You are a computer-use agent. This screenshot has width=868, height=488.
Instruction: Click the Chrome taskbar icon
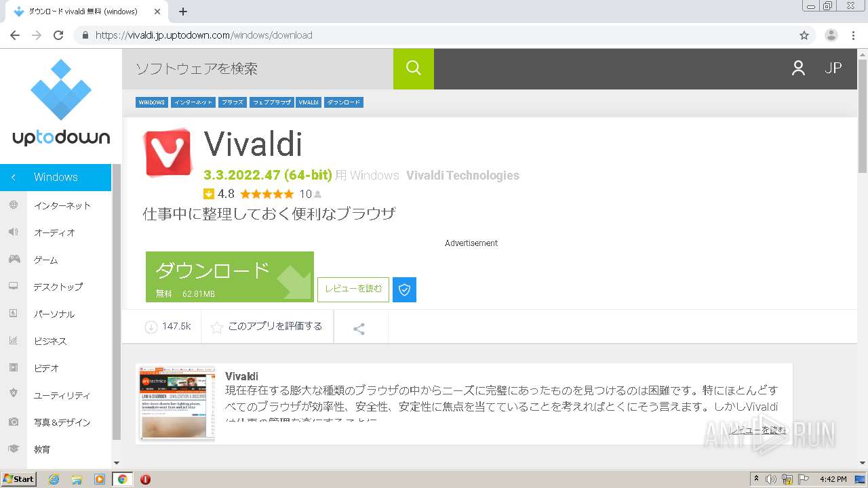[123, 479]
